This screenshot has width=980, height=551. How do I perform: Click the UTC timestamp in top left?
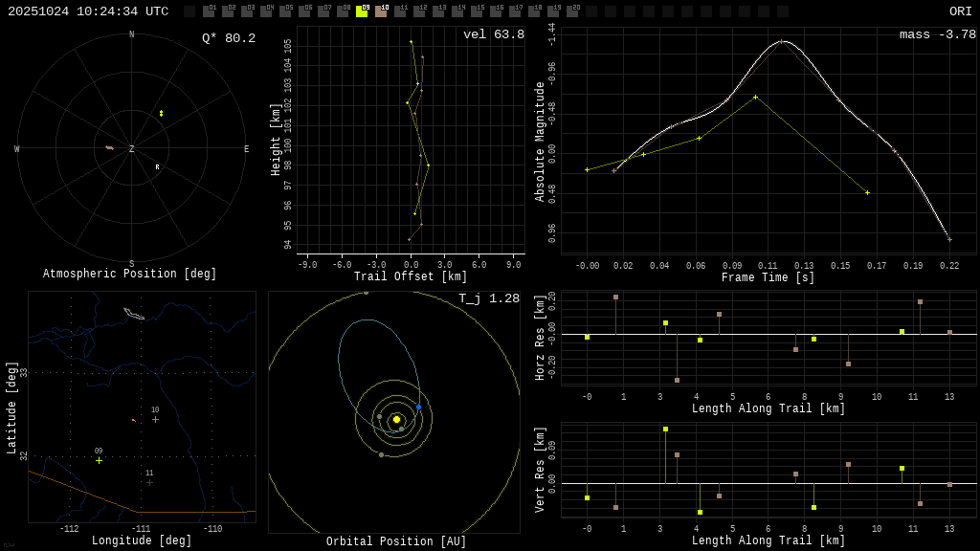tap(88, 11)
